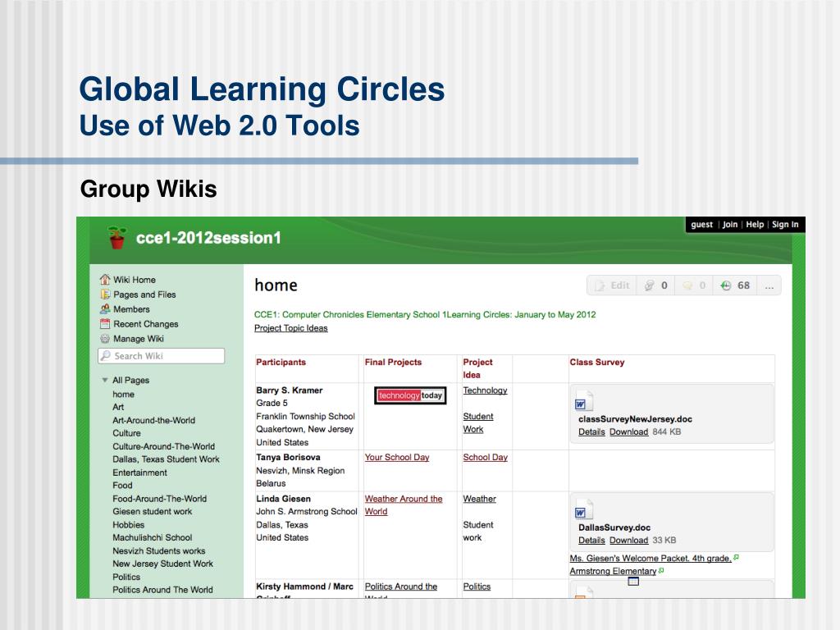Open the Food page in sidebar
The width and height of the screenshot is (840, 630).
click(122, 485)
